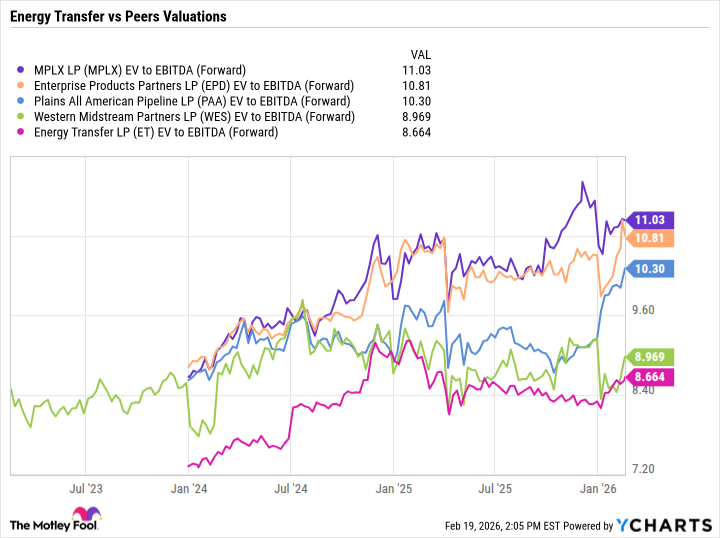
Task: Select Plains All American Pipeline legend label
Action: [x=191, y=101]
